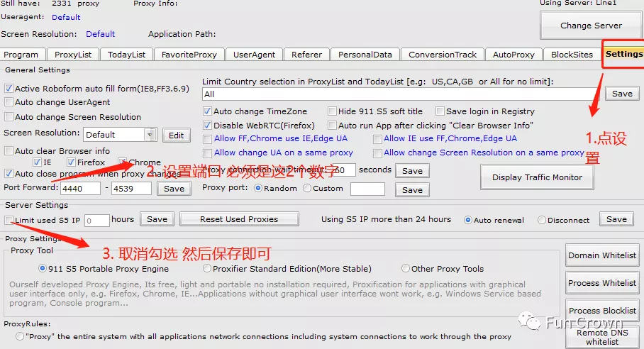Toggle the IE browser checkbox
The image size is (644, 349).
pyautogui.click(x=38, y=162)
